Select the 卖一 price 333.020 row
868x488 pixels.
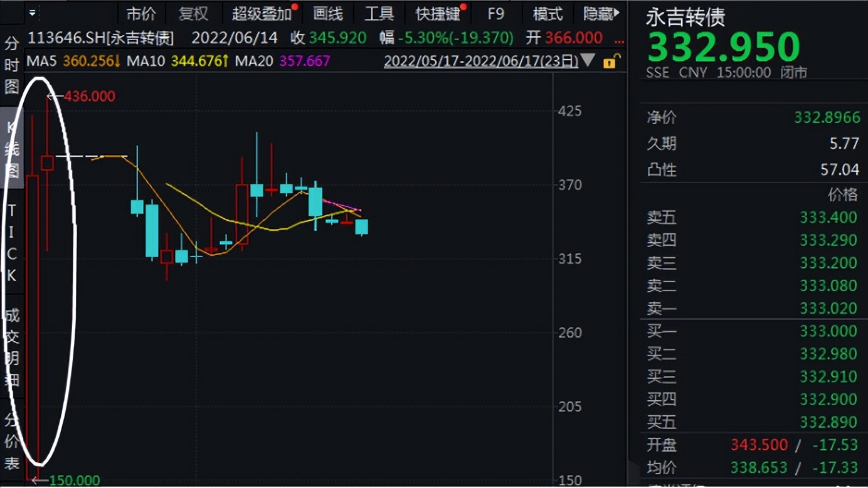click(752, 308)
